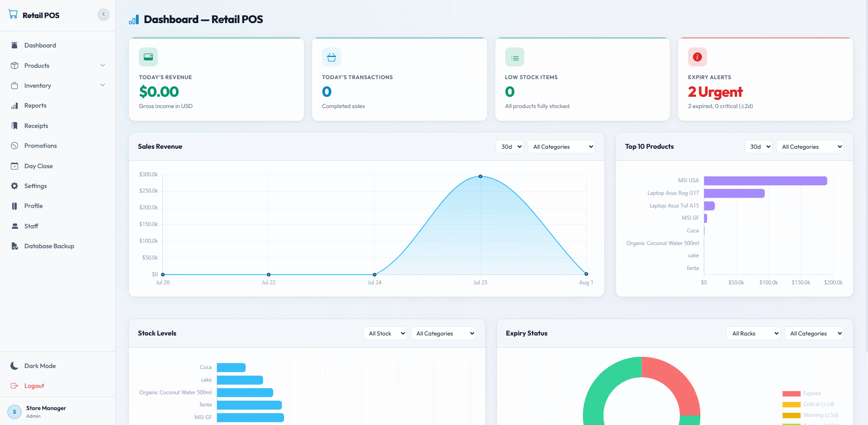Click the Expired red legend swatch
The width and height of the screenshot is (868, 425).
tap(792, 393)
